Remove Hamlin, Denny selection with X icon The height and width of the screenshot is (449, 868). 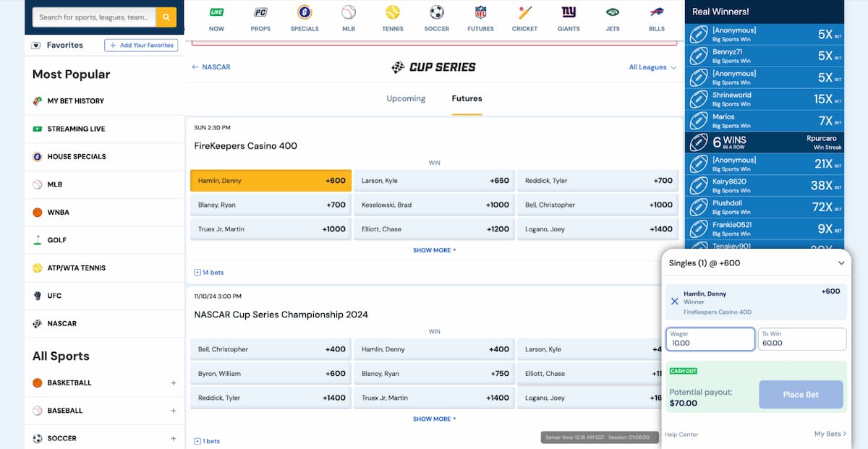coord(674,302)
